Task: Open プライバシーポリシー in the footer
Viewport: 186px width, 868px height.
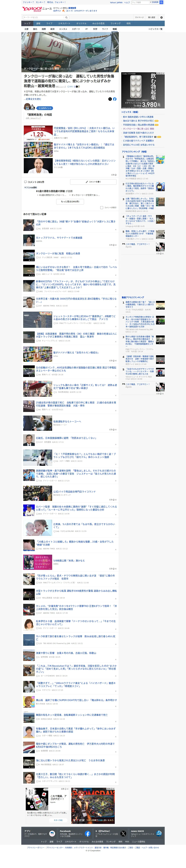Action: 36,847
